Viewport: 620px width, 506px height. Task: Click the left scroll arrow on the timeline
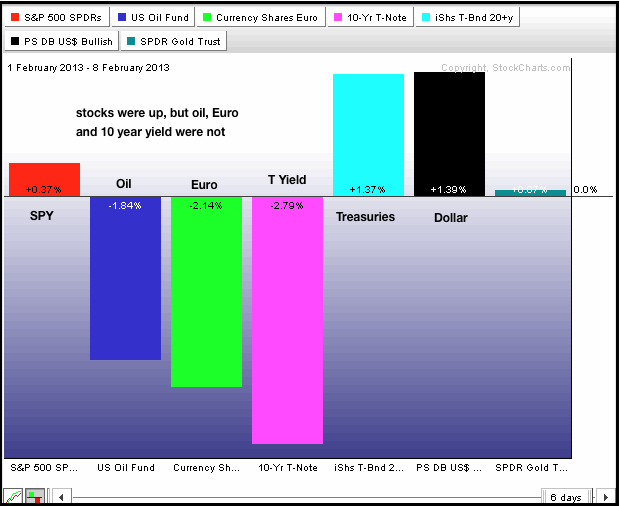tap(61, 497)
